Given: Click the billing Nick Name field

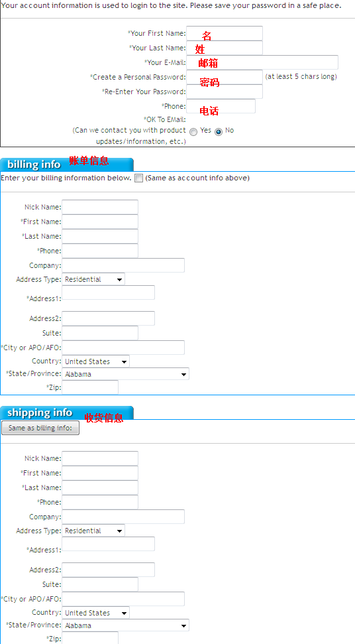Looking at the screenshot, I should [x=100, y=207].
